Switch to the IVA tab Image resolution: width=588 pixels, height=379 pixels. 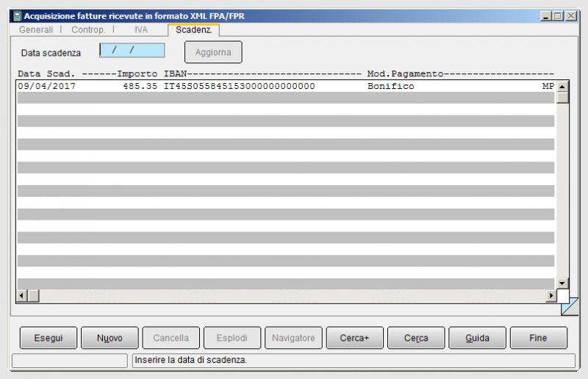click(141, 29)
